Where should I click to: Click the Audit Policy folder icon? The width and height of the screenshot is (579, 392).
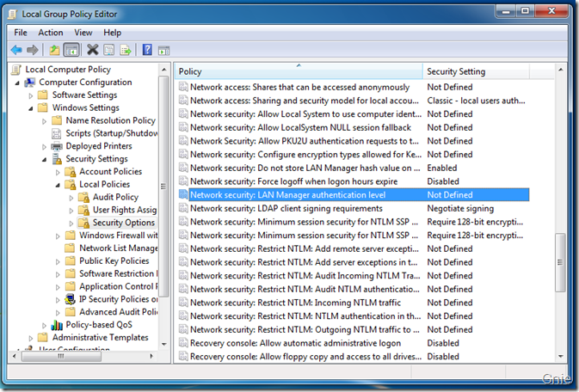(x=83, y=198)
